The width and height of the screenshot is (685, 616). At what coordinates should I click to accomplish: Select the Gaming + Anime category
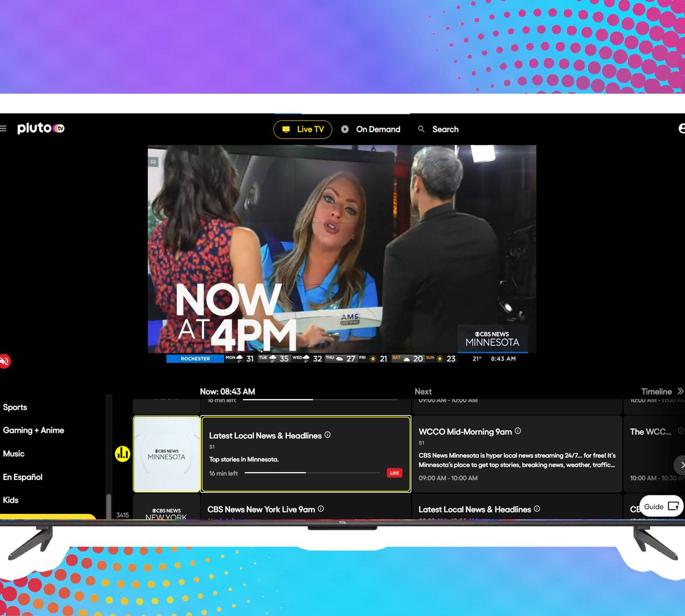(x=33, y=430)
